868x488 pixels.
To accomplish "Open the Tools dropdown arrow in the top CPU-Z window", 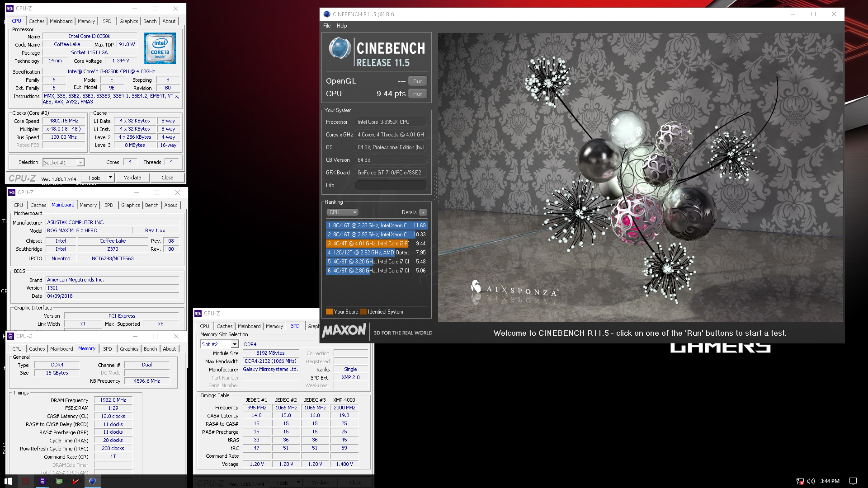I will coord(110,178).
